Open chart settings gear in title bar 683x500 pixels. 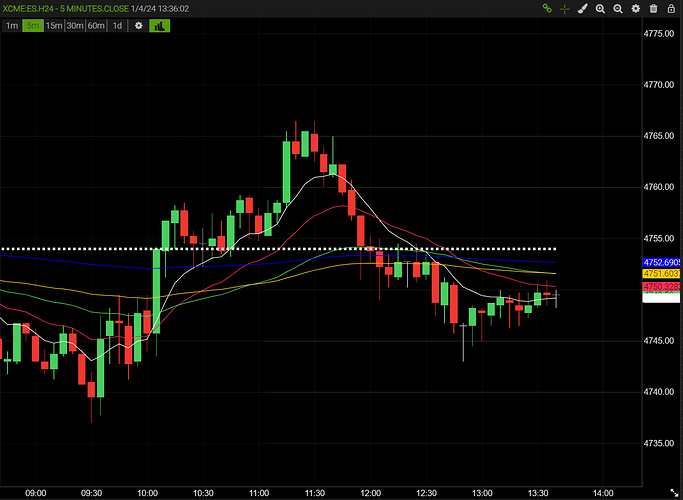(x=636, y=8)
